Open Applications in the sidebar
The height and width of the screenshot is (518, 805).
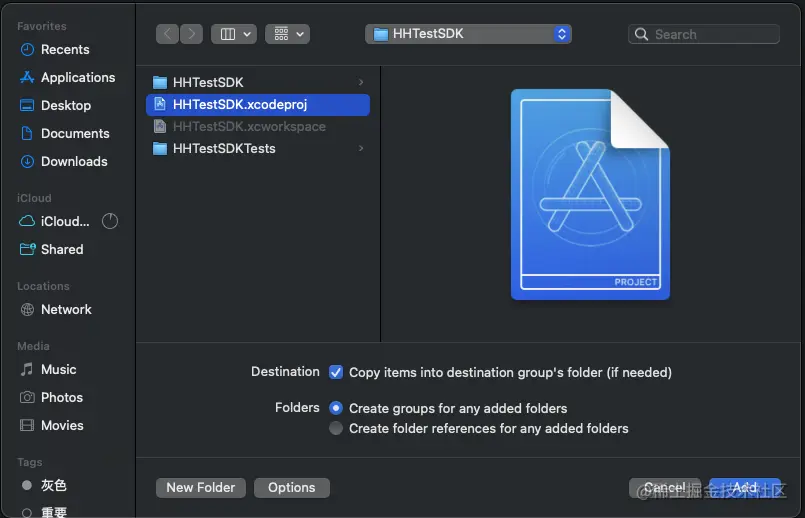67,78
